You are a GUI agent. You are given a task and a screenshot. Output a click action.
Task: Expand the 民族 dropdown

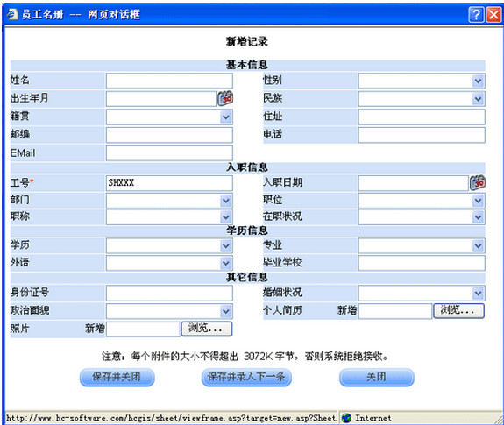pyautogui.click(x=479, y=99)
